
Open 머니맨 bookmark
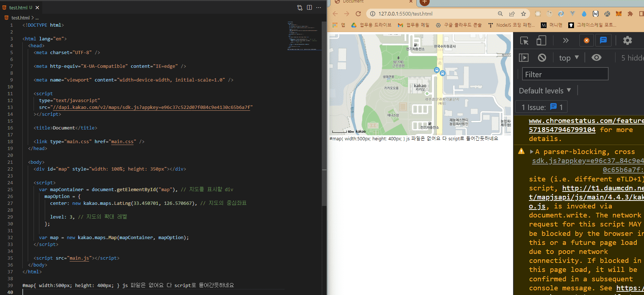(x=552, y=25)
